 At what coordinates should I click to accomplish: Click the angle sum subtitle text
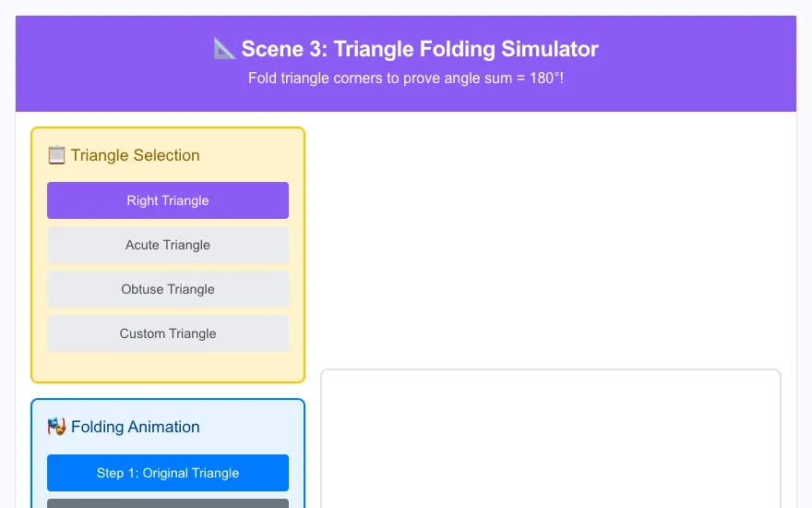tap(405, 79)
